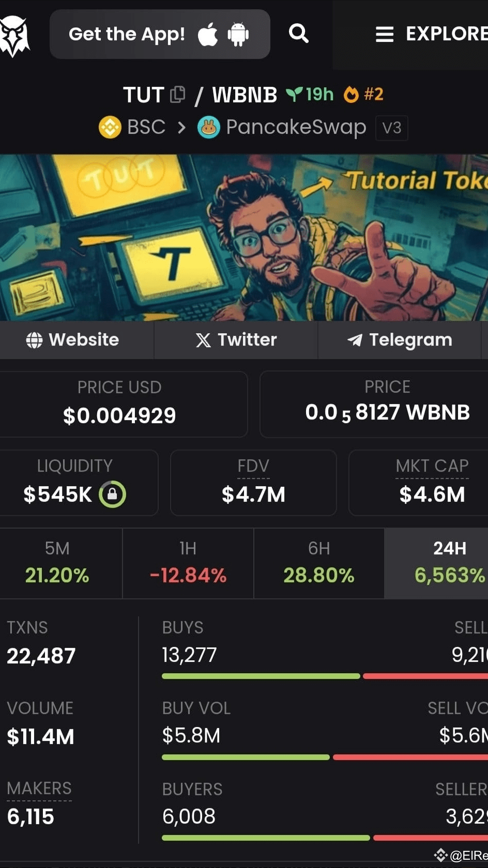The height and width of the screenshot is (868, 488).
Task: Tap the Android robot icon
Action: pyautogui.click(x=238, y=34)
